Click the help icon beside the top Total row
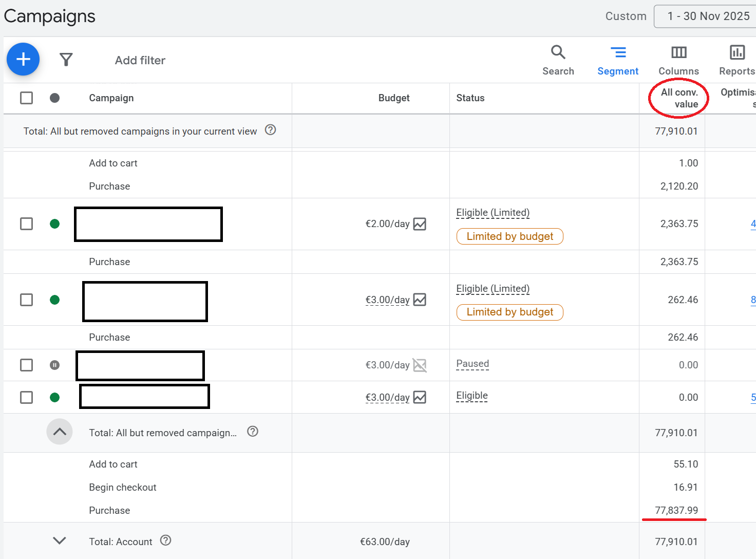The height and width of the screenshot is (559, 756). (x=271, y=130)
